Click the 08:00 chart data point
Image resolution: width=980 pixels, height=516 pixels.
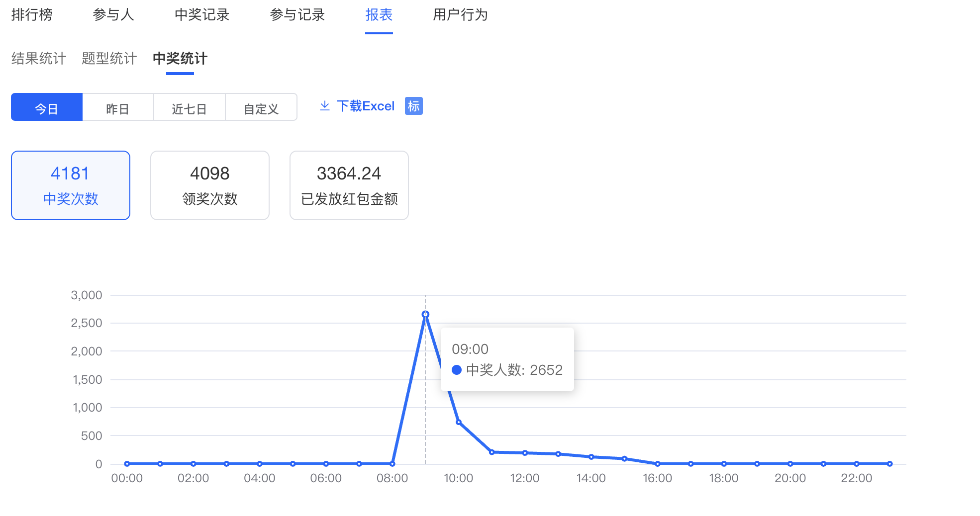(392, 464)
